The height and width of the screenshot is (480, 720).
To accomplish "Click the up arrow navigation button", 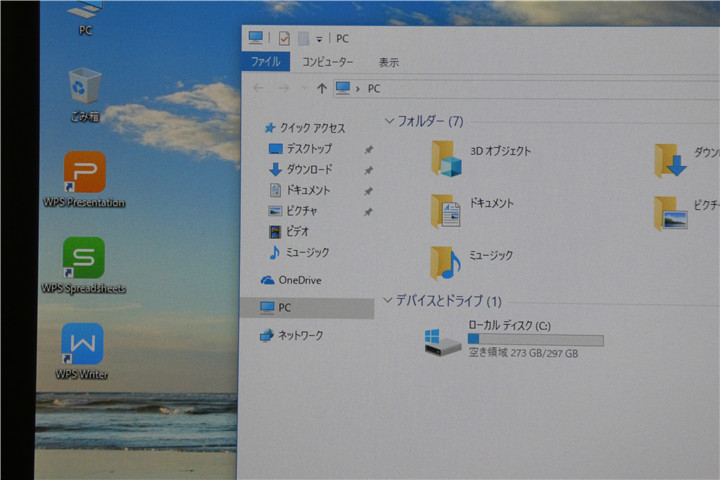I will 321,88.
